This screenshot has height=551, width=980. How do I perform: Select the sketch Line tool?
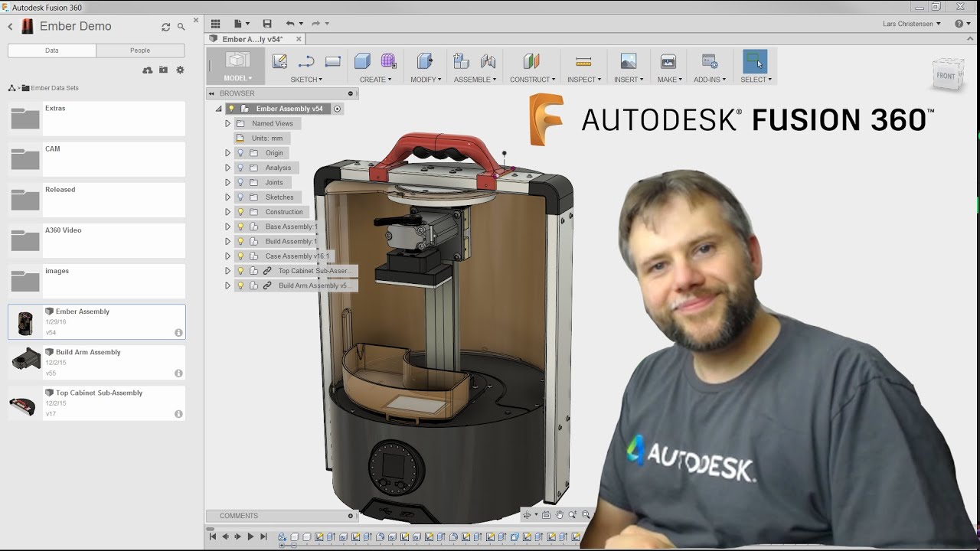306,61
